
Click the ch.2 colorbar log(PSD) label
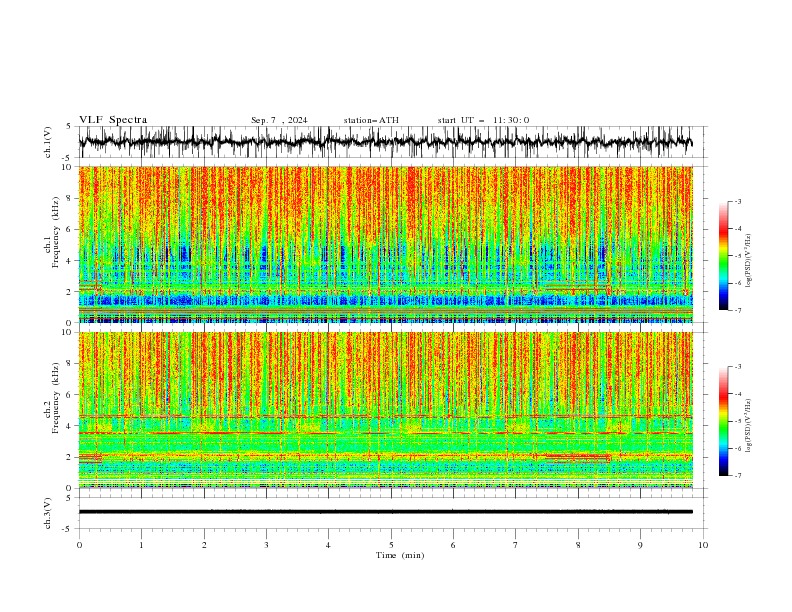(x=749, y=425)
